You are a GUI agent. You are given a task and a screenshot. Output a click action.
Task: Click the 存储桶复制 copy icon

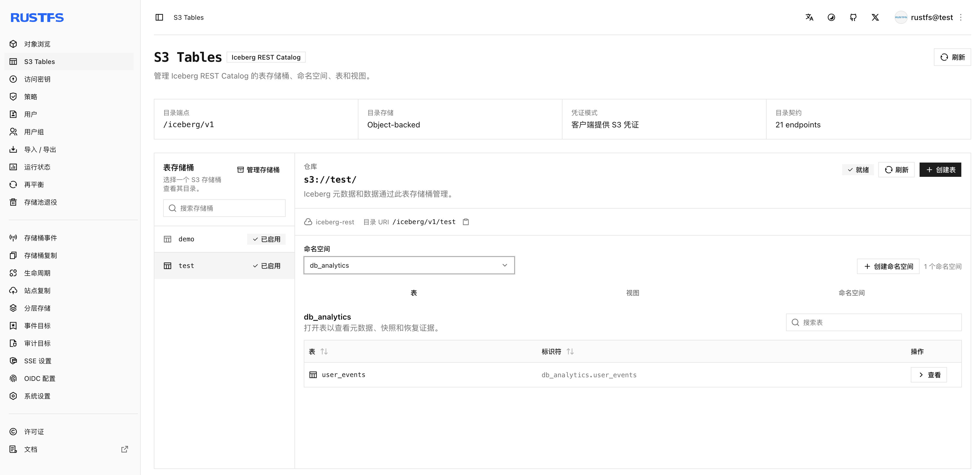(x=13, y=255)
